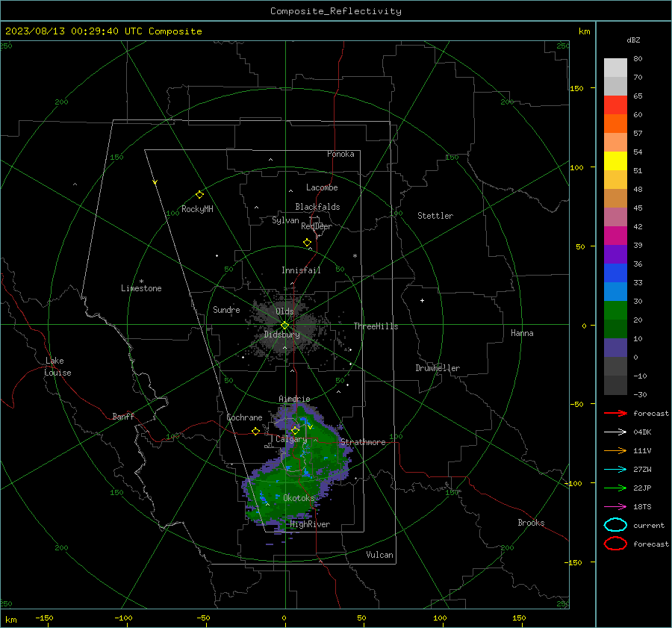Click the Limestone label
This screenshot has width=672, height=628.
pyautogui.click(x=141, y=288)
